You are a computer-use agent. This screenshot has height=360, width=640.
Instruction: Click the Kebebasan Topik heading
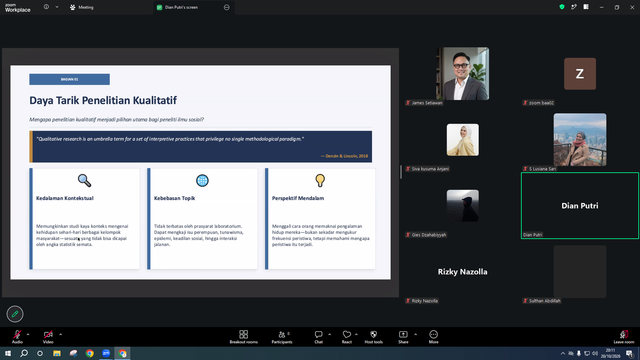pyautogui.click(x=174, y=198)
